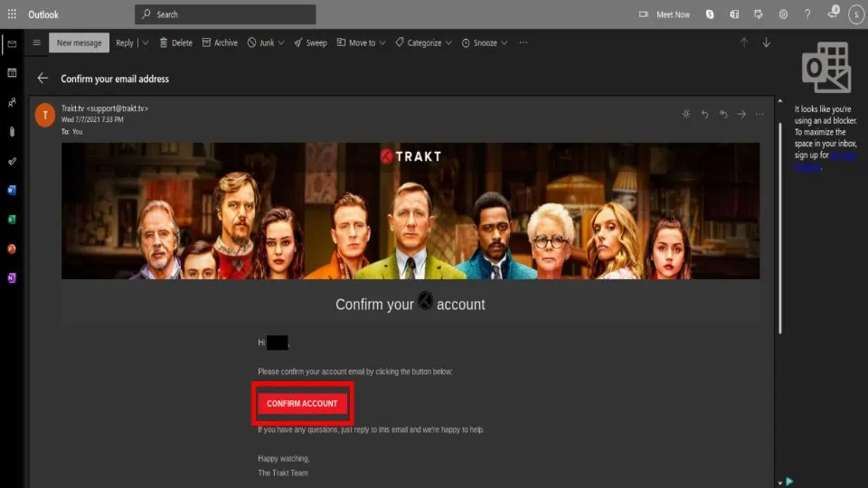Screen dimensions: 868x488
Task: Click the Search input field
Action: tap(225, 14)
